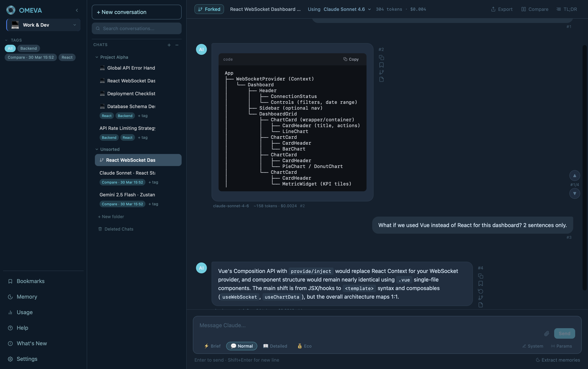The height and width of the screenshot is (369, 588).
Task: Copy message #2 using the copy icon
Action: coord(381,58)
